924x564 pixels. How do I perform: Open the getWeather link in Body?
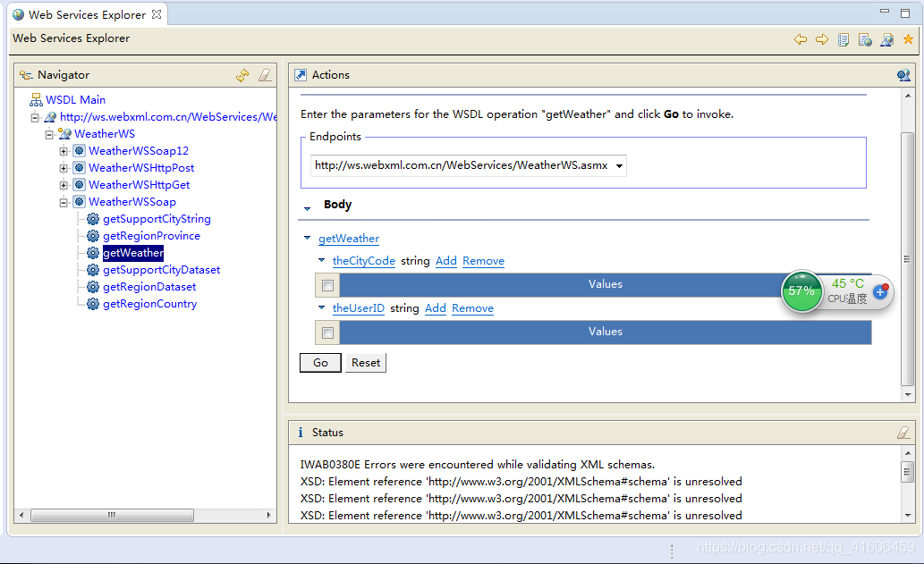[x=349, y=239]
